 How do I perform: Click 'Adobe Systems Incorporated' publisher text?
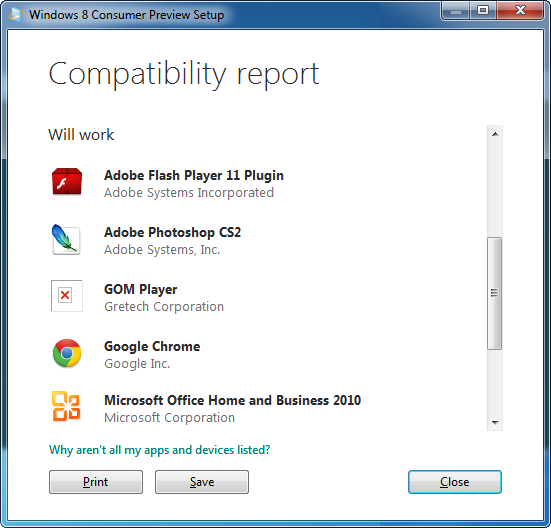click(x=189, y=193)
